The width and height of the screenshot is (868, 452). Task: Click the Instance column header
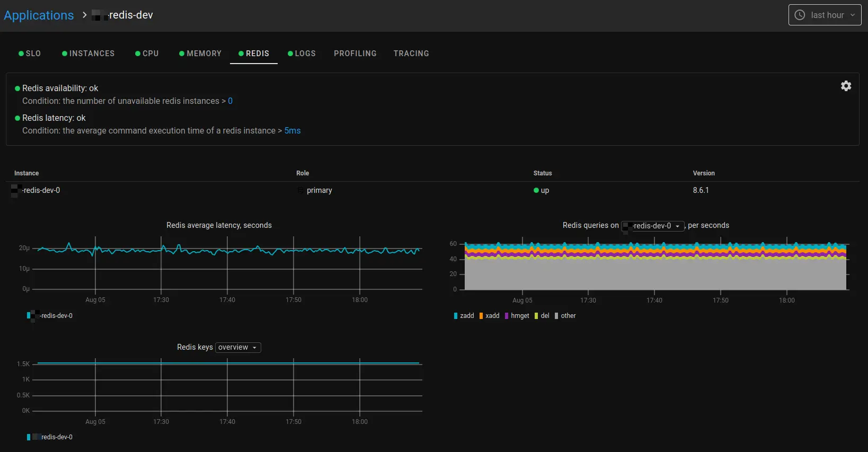(26, 173)
